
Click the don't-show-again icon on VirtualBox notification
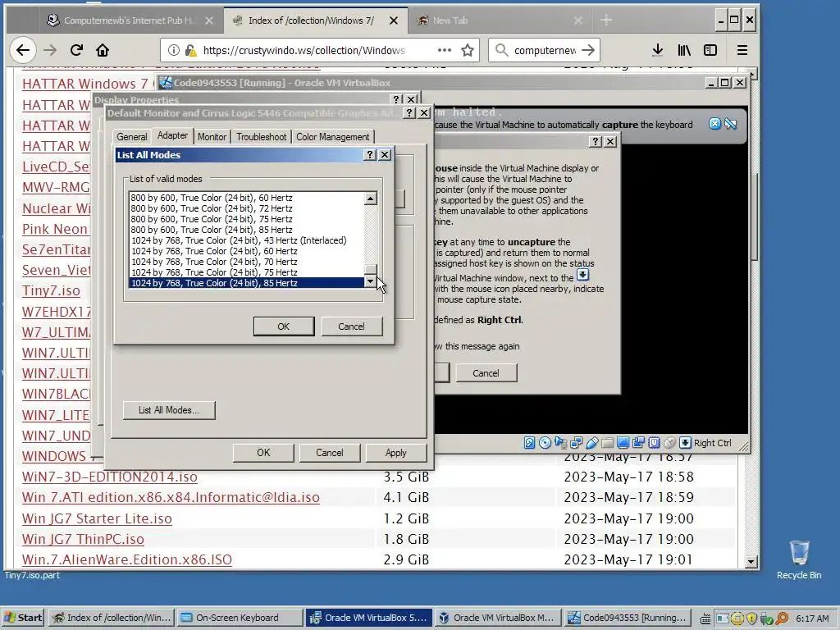click(x=731, y=125)
